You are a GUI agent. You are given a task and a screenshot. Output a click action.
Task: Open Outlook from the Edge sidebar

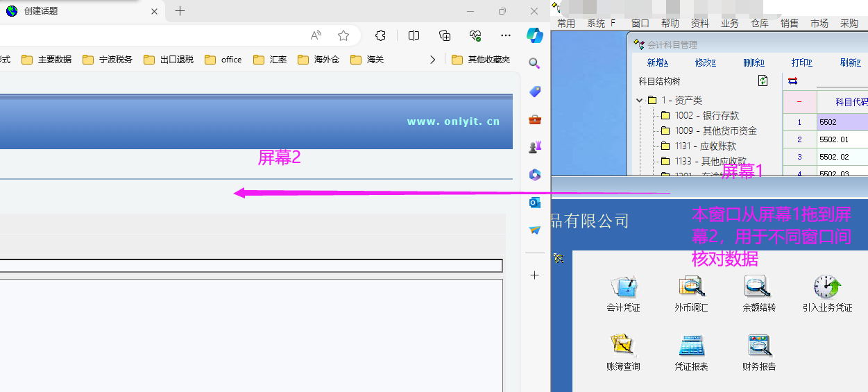point(534,203)
